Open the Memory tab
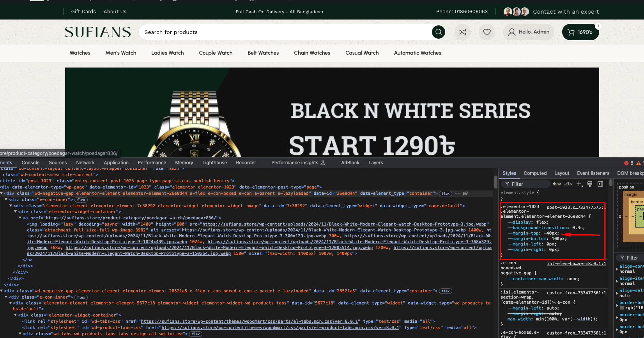 [x=184, y=163]
